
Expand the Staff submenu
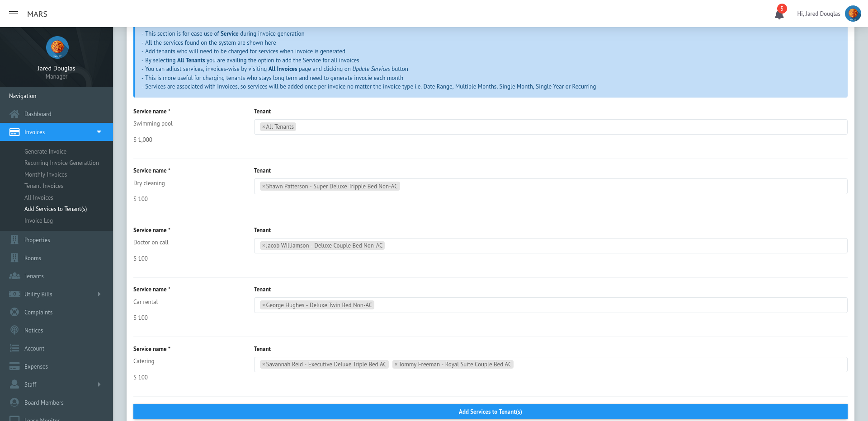[x=99, y=384]
